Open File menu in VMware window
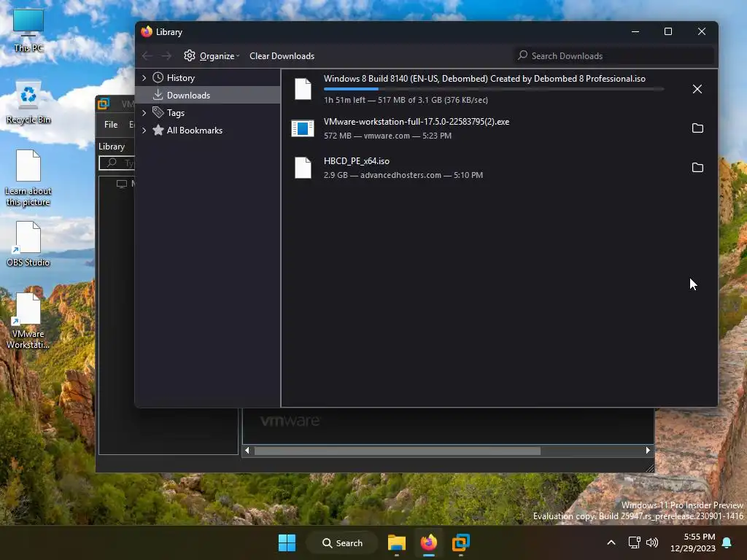 (x=111, y=124)
